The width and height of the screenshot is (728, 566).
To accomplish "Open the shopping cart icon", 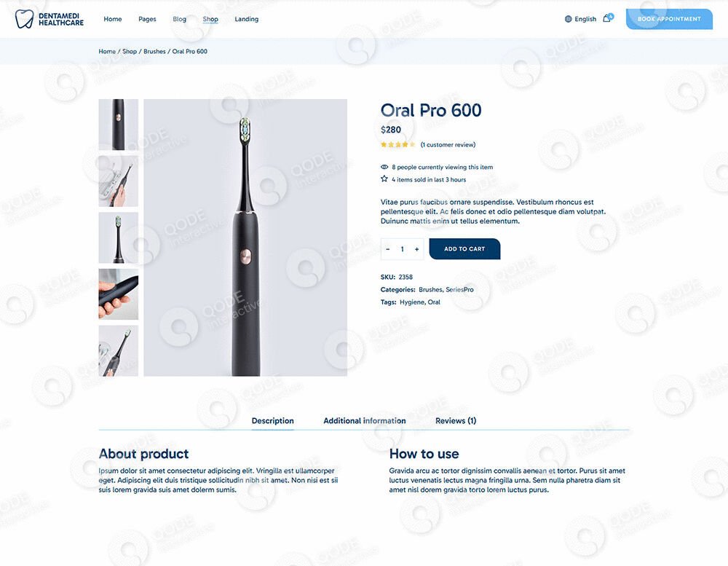I will 607,18.
